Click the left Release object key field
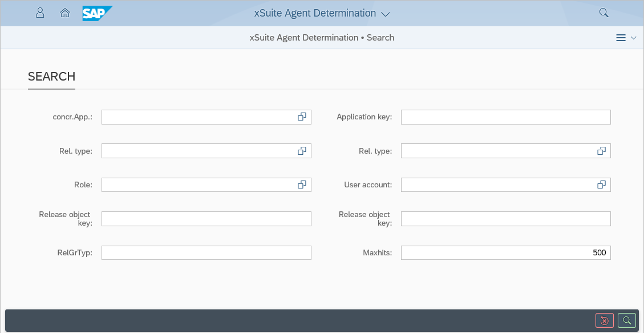The width and height of the screenshot is (644, 333). 206,219
